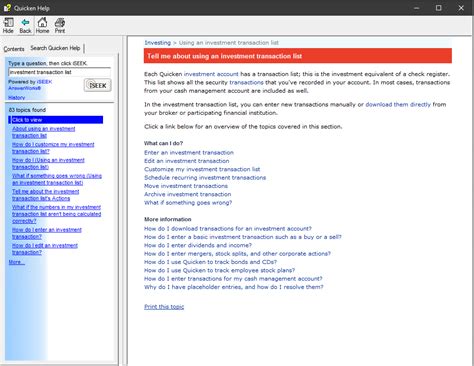Open 'Archive investment transaction' topic
Screen dimensions: 474x366
click(188, 194)
